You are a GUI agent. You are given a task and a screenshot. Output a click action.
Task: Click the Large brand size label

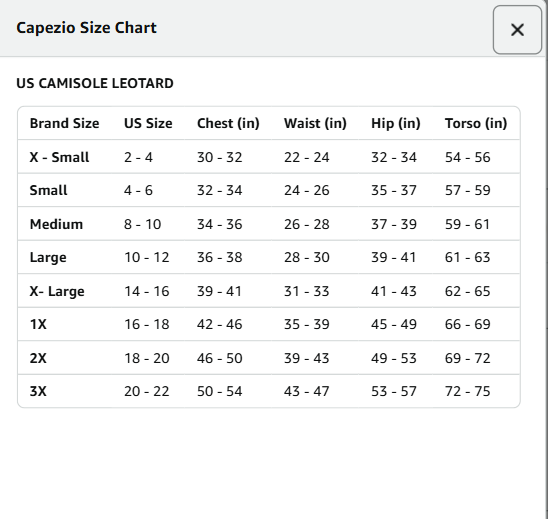click(x=48, y=258)
